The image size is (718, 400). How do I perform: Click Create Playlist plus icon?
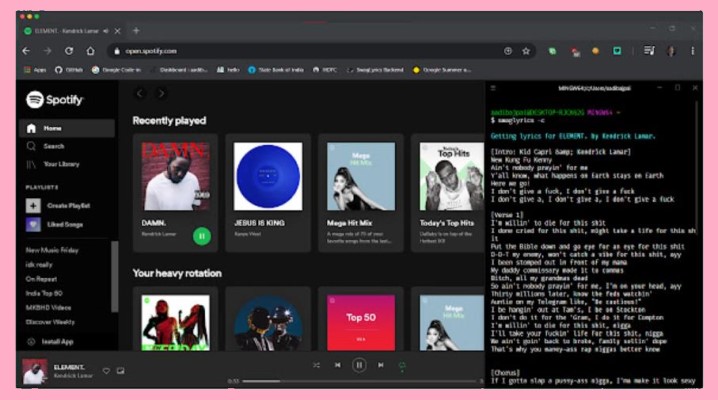[33, 205]
